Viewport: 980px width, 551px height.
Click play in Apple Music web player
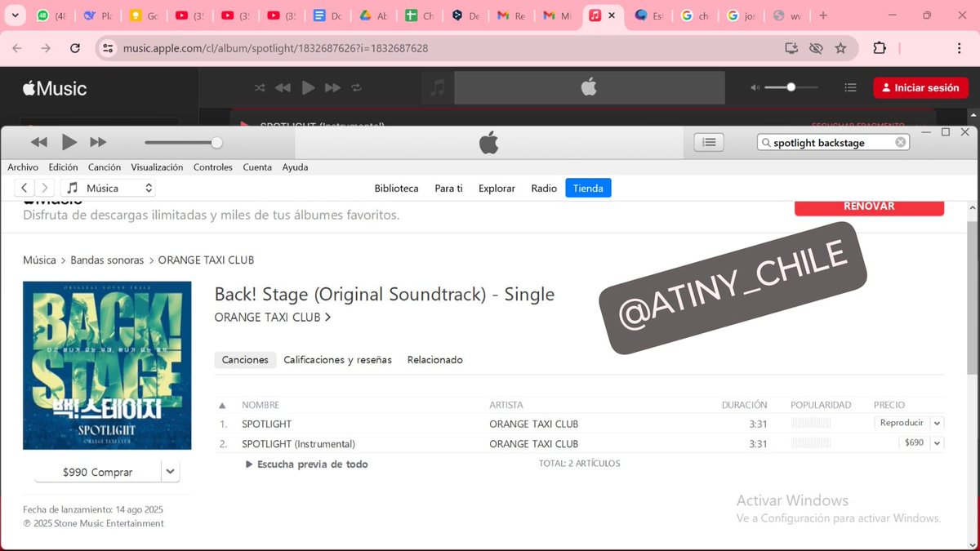pyautogui.click(x=308, y=88)
